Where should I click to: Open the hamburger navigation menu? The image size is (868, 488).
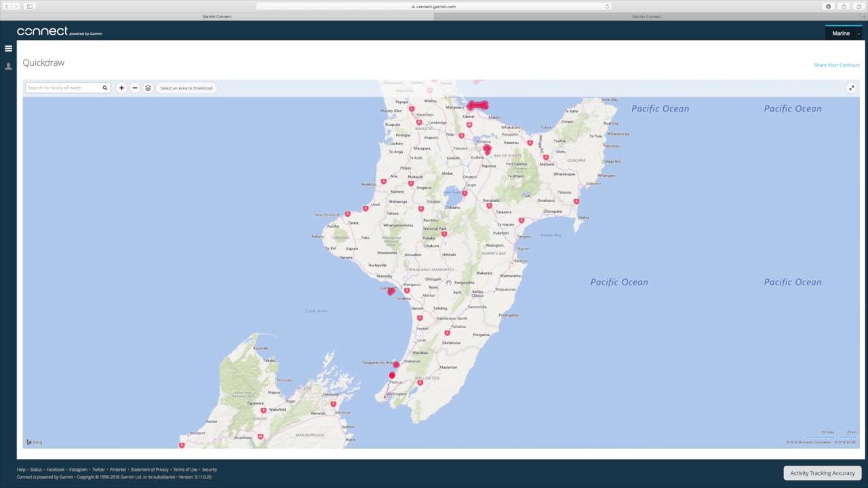point(8,49)
